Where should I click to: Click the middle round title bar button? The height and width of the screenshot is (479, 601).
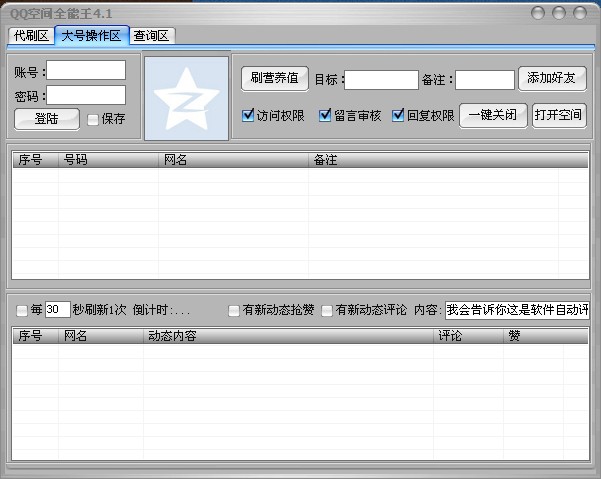559,13
